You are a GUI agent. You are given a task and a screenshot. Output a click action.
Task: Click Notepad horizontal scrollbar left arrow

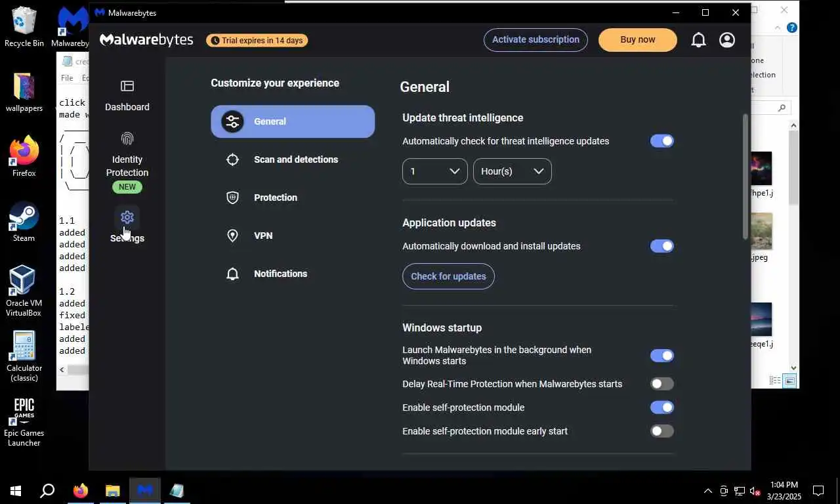pyautogui.click(x=62, y=369)
